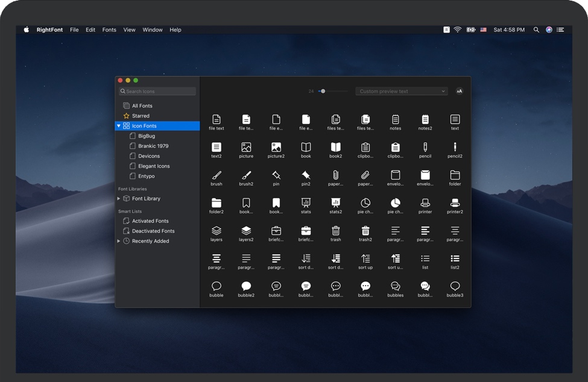Expand the Font Library item

click(119, 198)
